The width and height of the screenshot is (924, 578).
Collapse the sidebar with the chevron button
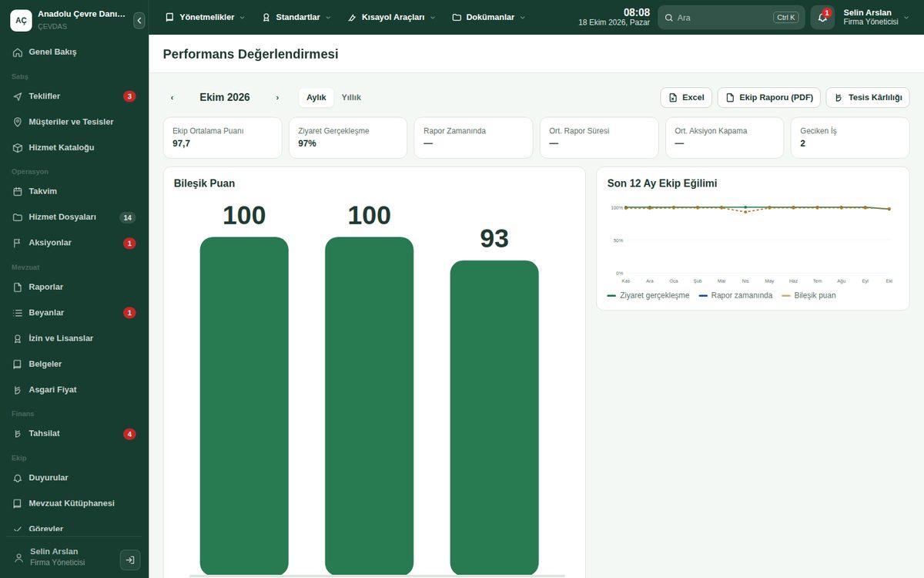click(139, 21)
